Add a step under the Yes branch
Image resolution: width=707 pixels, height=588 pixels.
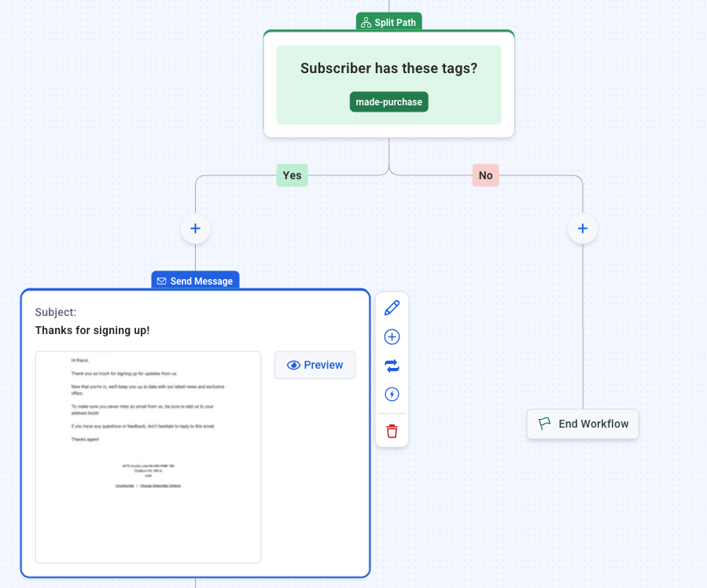coord(195,229)
